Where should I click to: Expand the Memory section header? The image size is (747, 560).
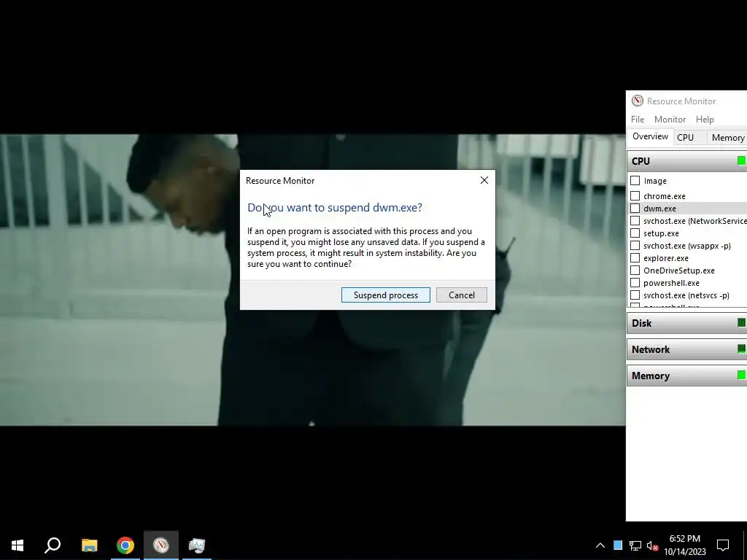[x=687, y=376]
